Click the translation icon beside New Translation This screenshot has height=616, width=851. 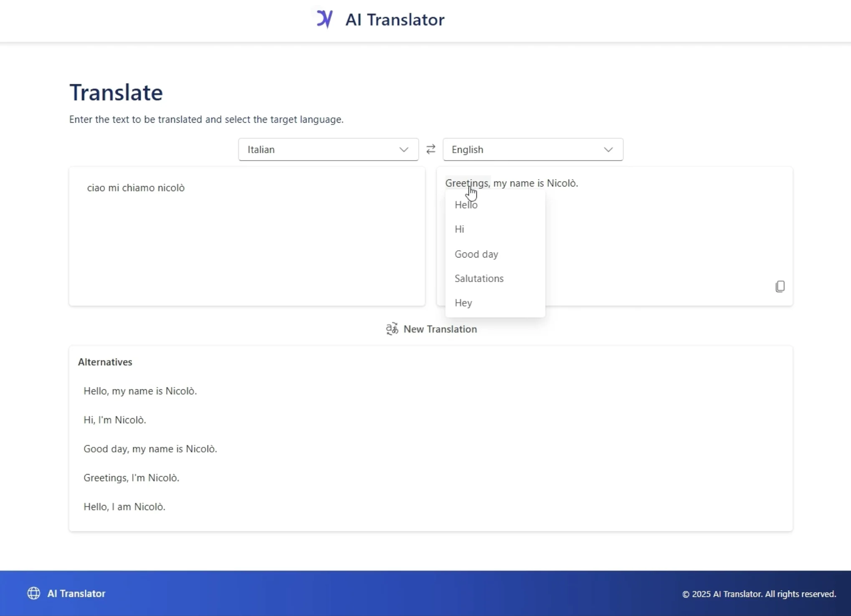tap(392, 329)
